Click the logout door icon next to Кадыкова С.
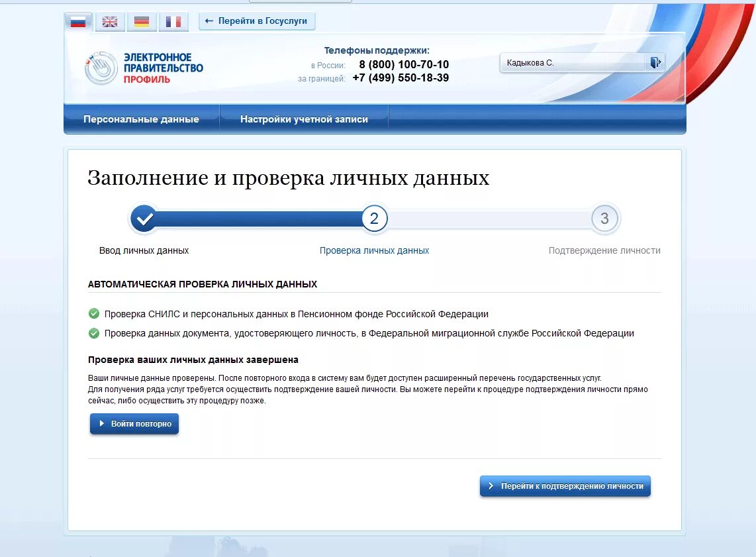The width and height of the screenshot is (756, 557). coord(655,62)
